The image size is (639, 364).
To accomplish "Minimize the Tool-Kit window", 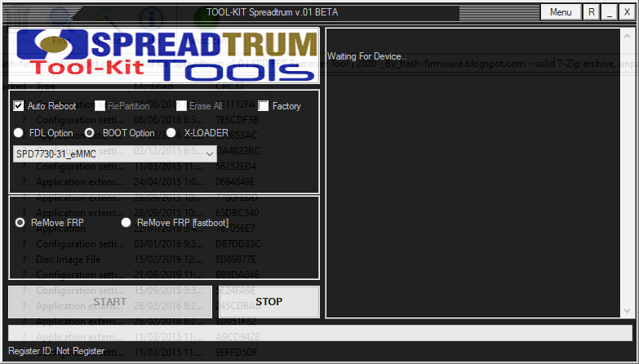I will pyautogui.click(x=610, y=12).
